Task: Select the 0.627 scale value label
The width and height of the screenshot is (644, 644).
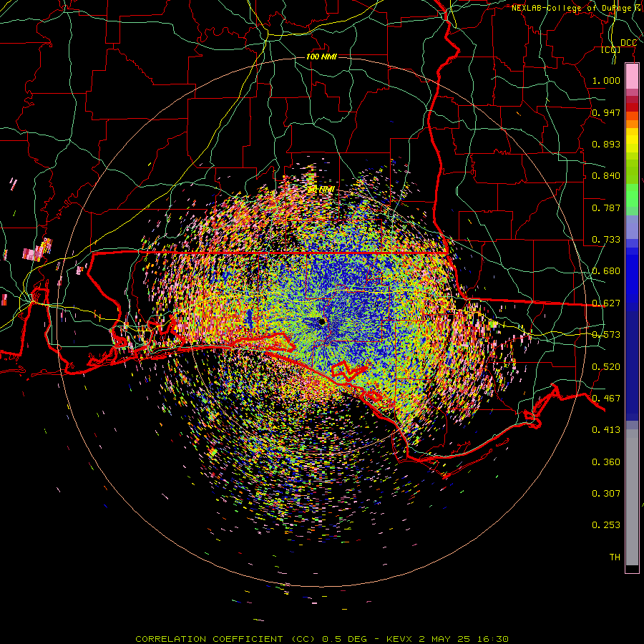Action: click(x=606, y=303)
